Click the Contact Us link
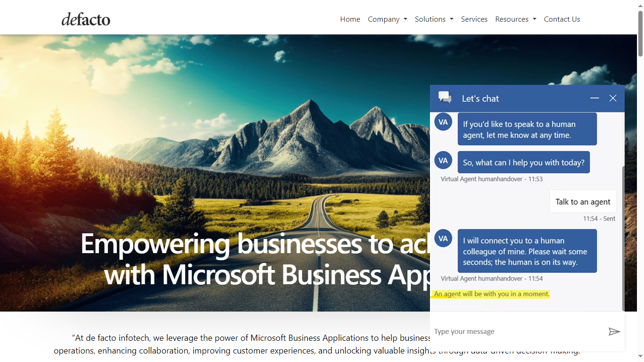This screenshot has width=644, height=362. click(x=561, y=19)
